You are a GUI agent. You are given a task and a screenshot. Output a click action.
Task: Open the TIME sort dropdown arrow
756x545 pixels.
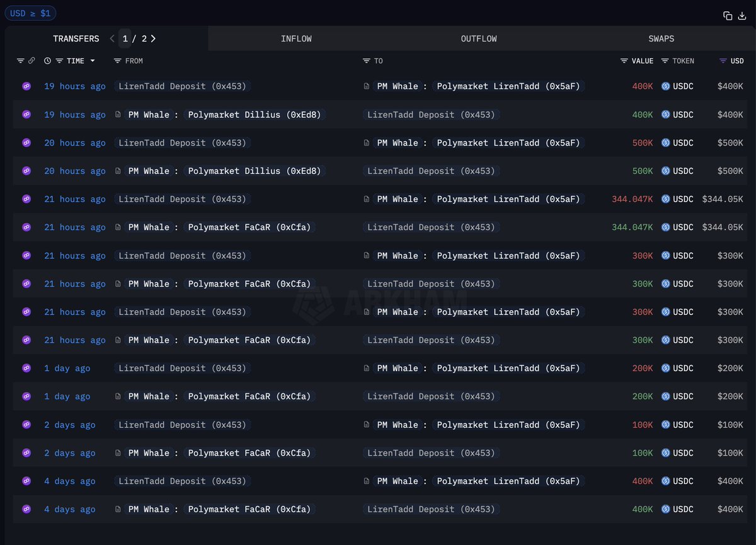click(93, 61)
